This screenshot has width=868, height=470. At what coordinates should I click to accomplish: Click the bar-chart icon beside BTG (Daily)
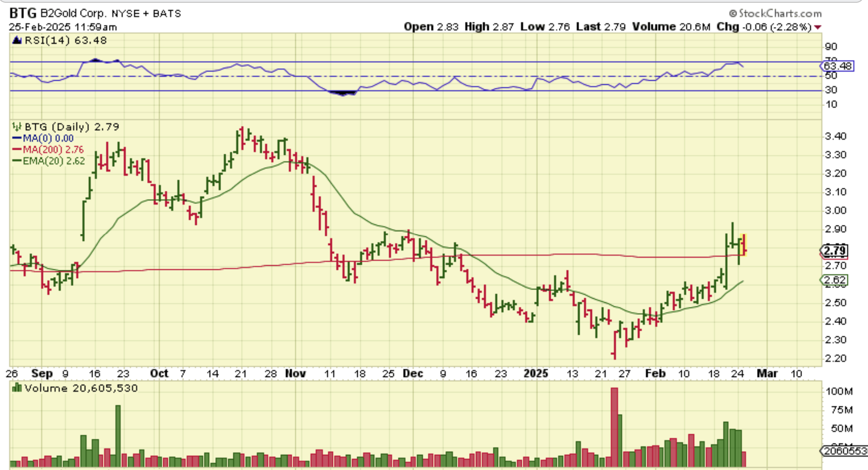coord(17,126)
